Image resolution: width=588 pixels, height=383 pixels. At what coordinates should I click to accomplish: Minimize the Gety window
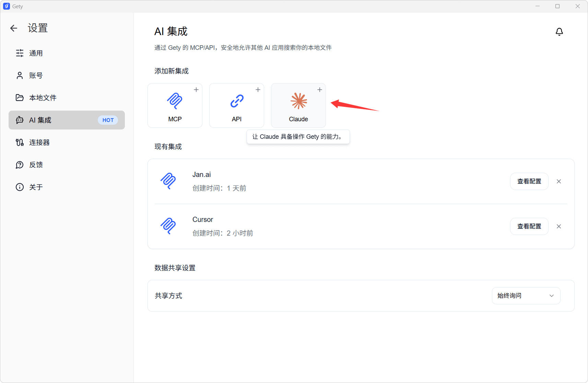click(538, 6)
